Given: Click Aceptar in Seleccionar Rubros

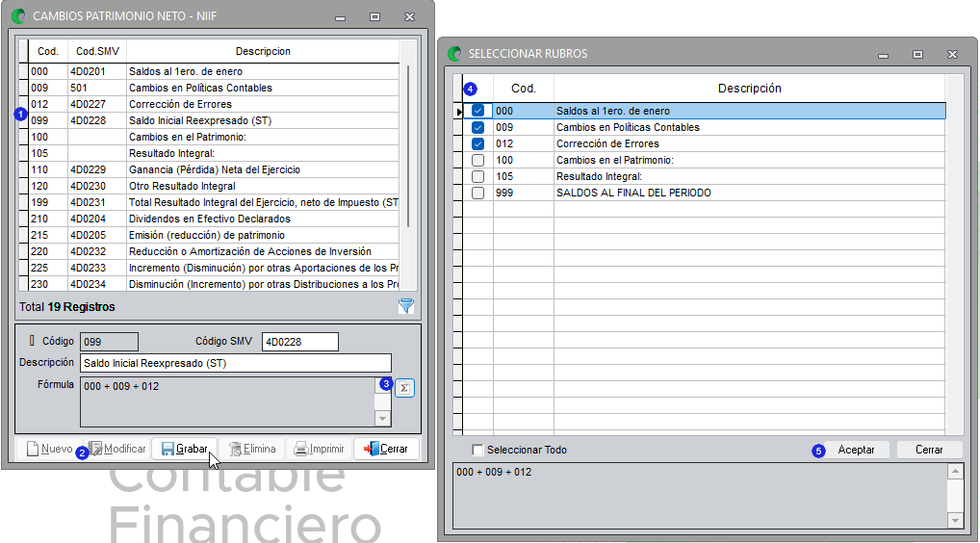Looking at the screenshot, I should (856, 450).
